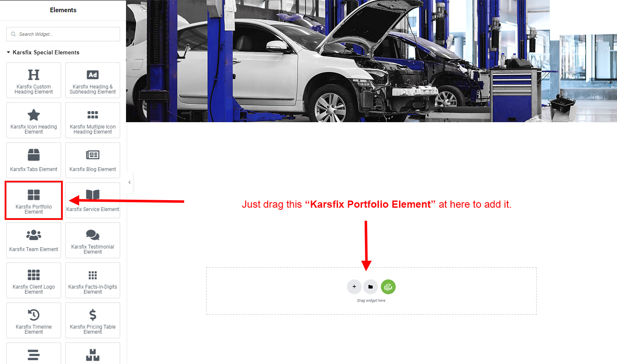Select the Karsfix Custom Heading Element widget
This screenshot has width=617, height=364.
[34, 80]
